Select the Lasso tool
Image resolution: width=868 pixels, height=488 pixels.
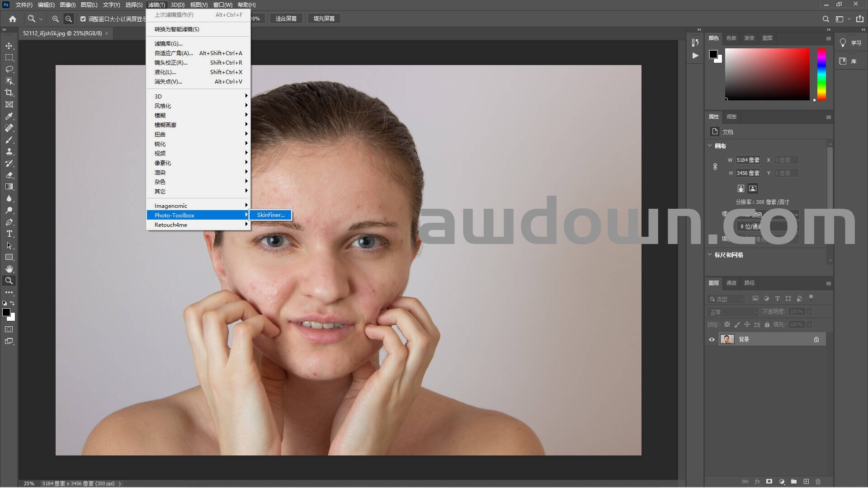(x=9, y=69)
